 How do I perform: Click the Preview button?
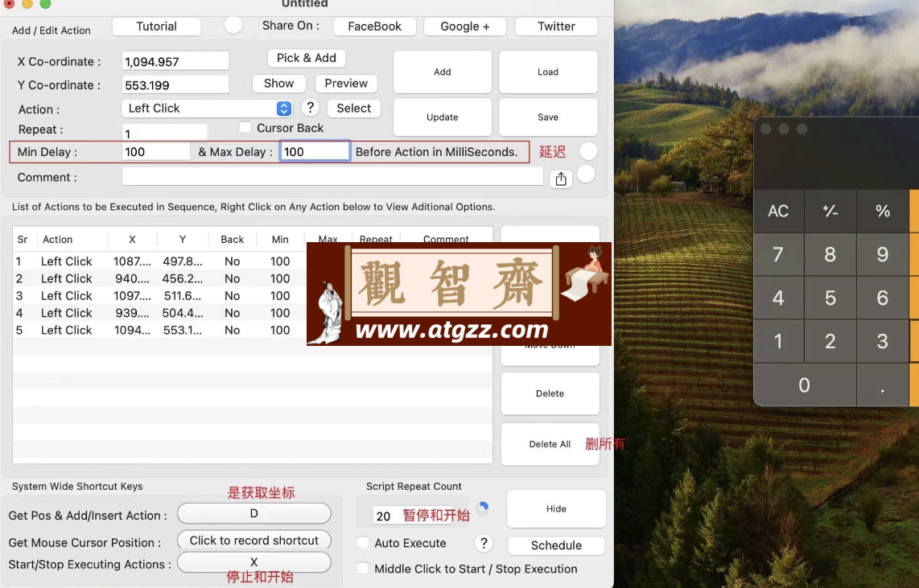346,83
